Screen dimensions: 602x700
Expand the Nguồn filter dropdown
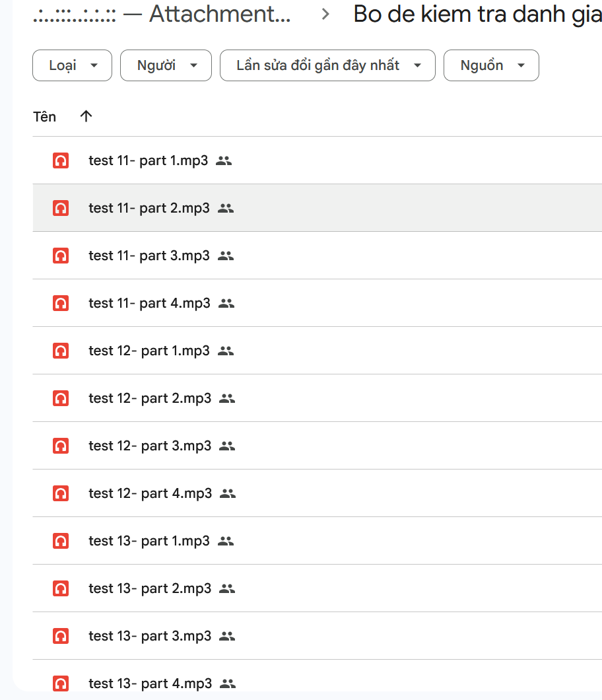pyautogui.click(x=491, y=65)
